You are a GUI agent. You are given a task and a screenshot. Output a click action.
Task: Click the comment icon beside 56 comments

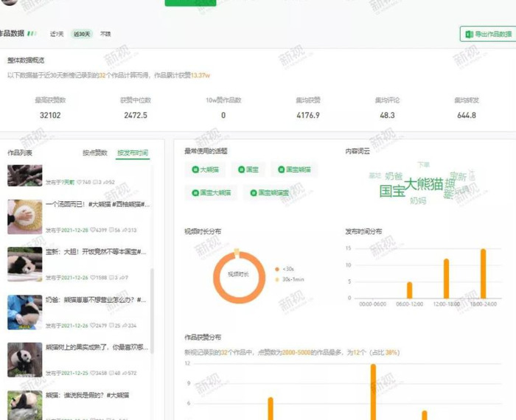[x=111, y=230]
